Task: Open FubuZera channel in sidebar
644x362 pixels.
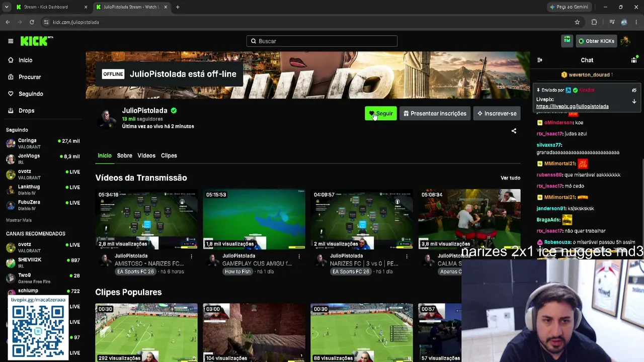Action: click(x=43, y=205)
